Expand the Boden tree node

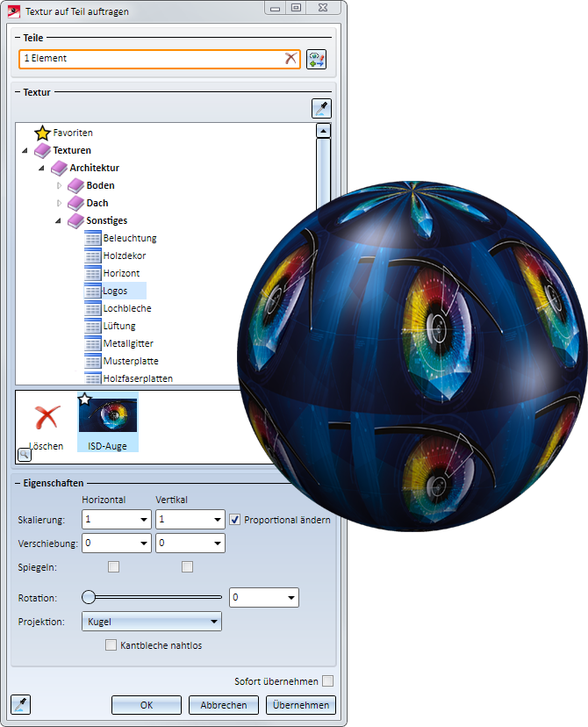[59, 186]
